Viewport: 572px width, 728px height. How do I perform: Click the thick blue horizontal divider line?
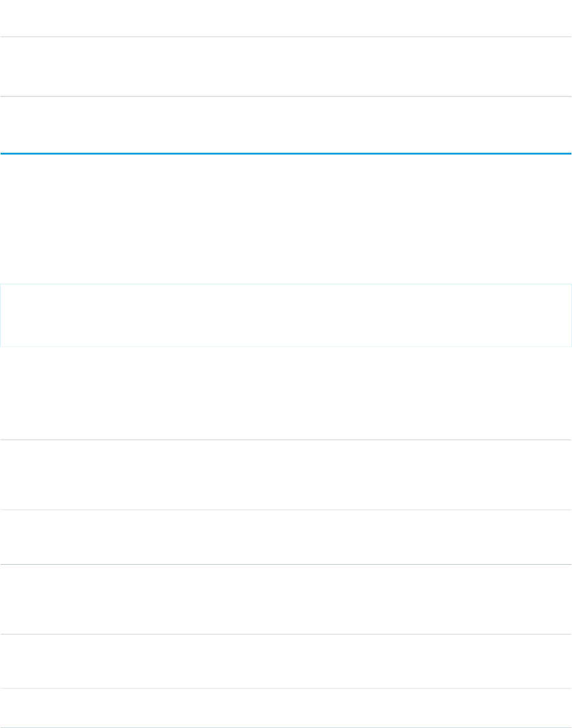coord(286,154)
